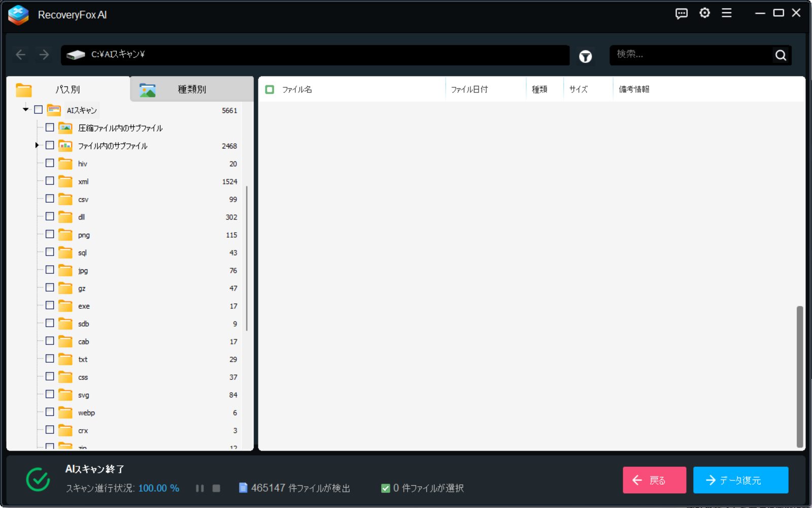This screenshot has height=508, width=812.
Task: Check the ファイル内のサブファイル checkbox
Action: click(x=50, y=145)
